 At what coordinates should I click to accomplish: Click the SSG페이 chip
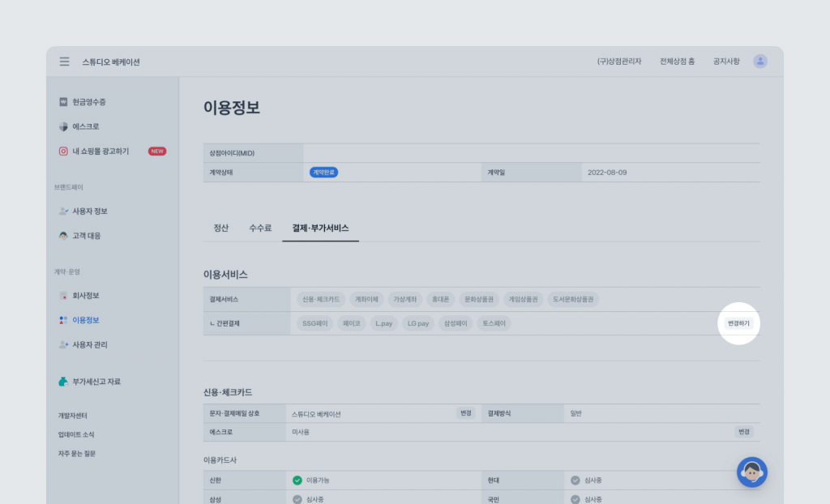pos(315,323)
